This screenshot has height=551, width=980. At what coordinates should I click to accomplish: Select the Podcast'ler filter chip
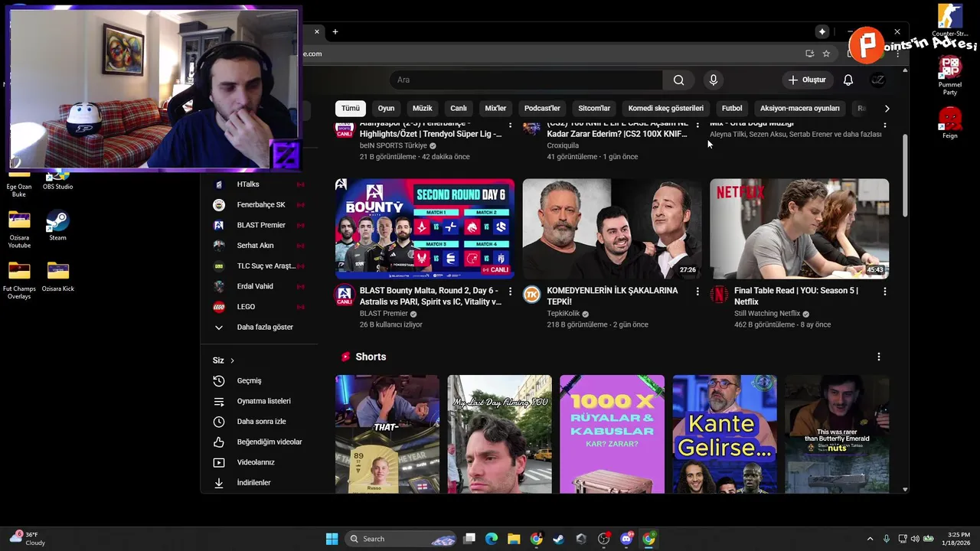pyautogui.click(x=542, y=109)
